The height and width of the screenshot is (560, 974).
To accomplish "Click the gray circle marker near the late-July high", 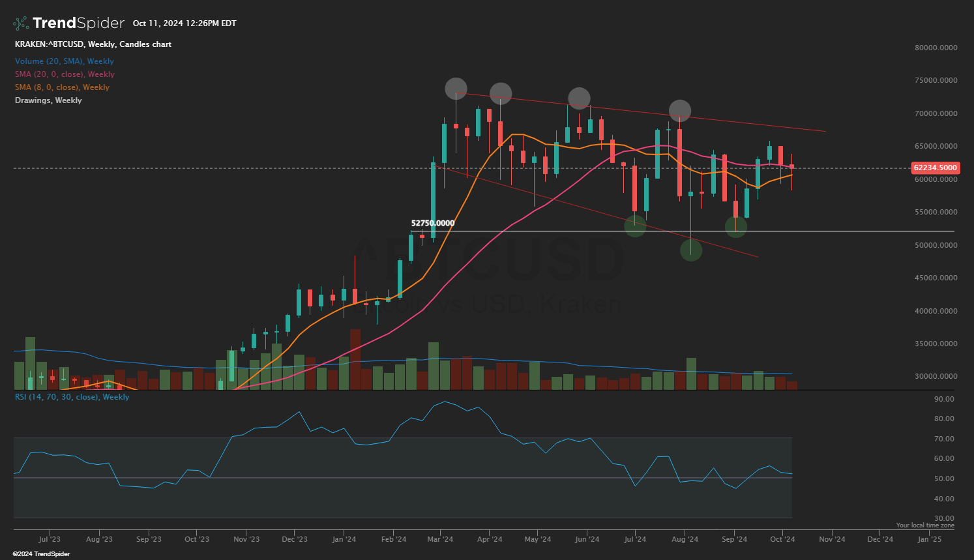I will pos(679,111).
